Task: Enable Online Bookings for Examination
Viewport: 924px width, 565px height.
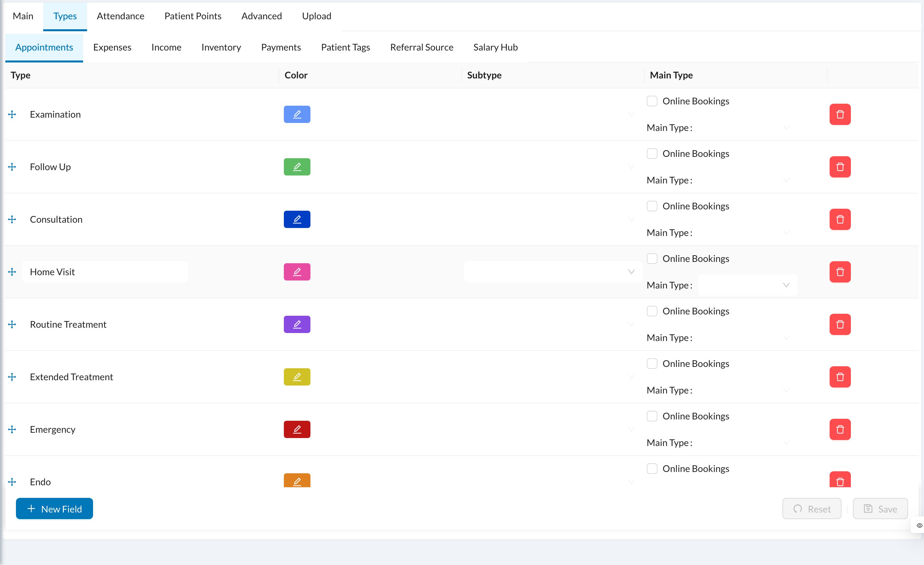Action: click(652, 101)
